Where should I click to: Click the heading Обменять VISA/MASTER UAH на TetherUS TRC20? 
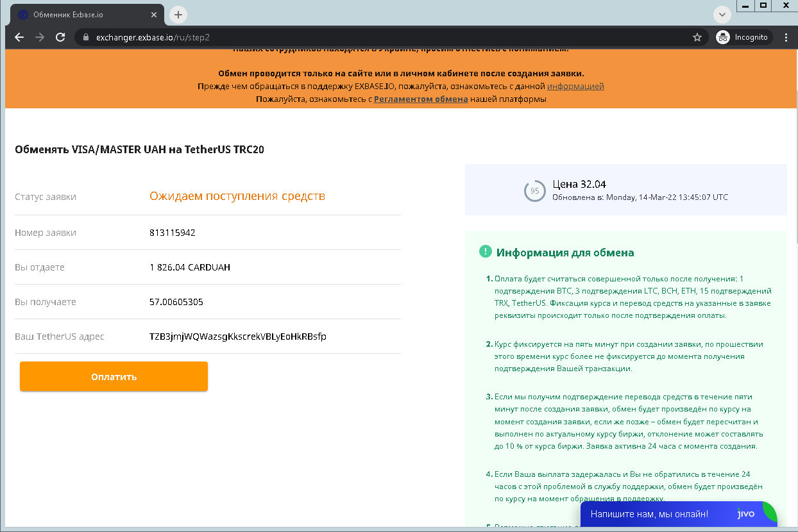tap(139, 149)
